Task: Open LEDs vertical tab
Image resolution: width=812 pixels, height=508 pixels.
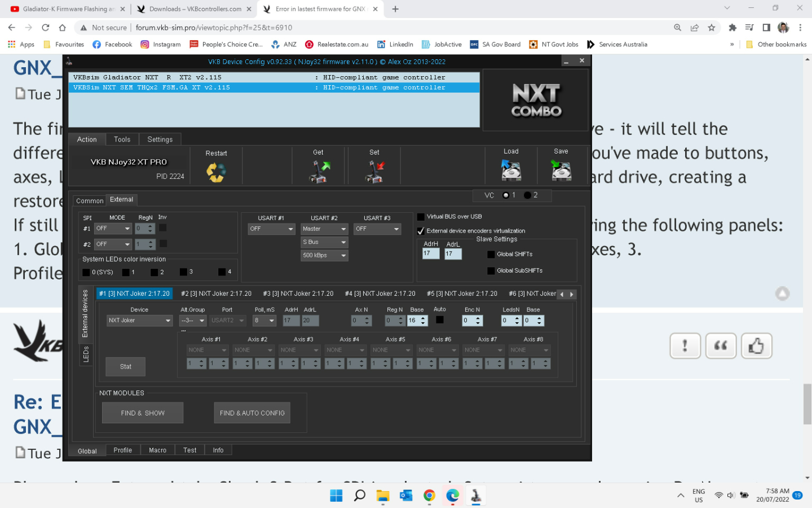Action: click(x=86, y=355)
